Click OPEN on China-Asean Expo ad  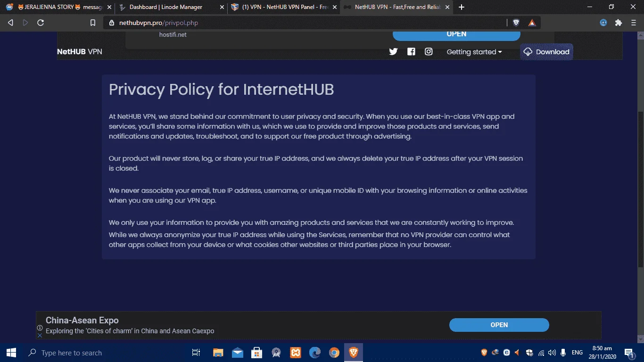click(499, 325)
